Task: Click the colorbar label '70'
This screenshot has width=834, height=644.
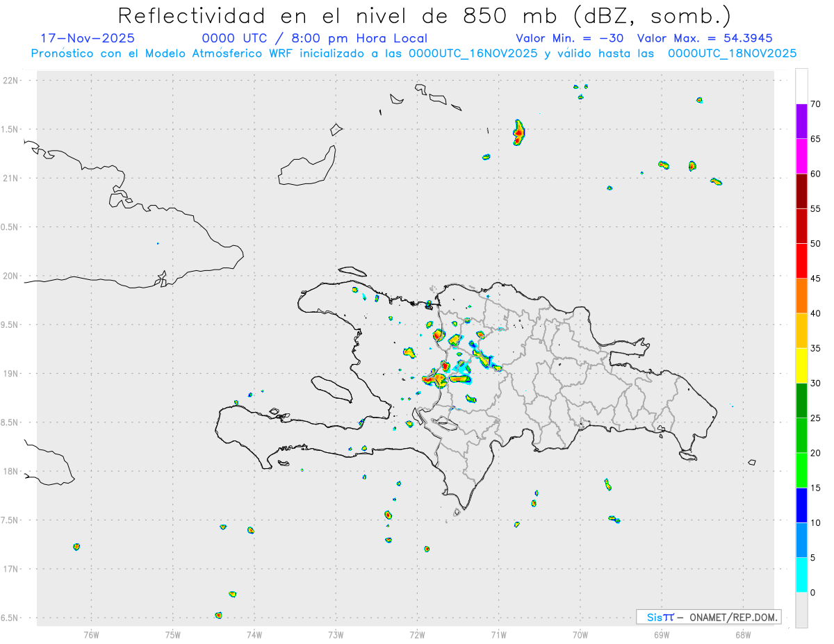Action: 816,104
